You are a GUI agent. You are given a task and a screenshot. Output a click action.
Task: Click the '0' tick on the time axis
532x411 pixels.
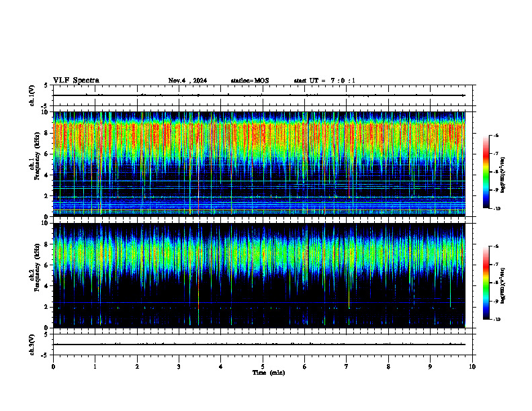53,367
